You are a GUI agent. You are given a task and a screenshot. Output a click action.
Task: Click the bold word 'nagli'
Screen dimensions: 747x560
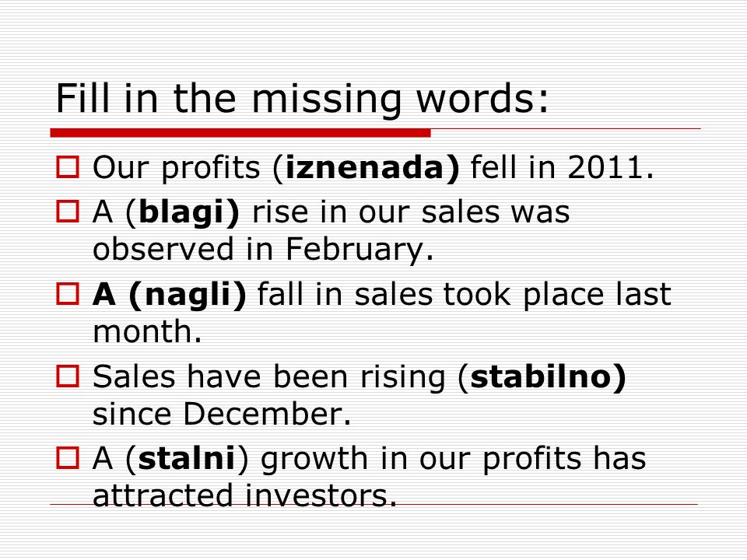(x=188, y=296)
